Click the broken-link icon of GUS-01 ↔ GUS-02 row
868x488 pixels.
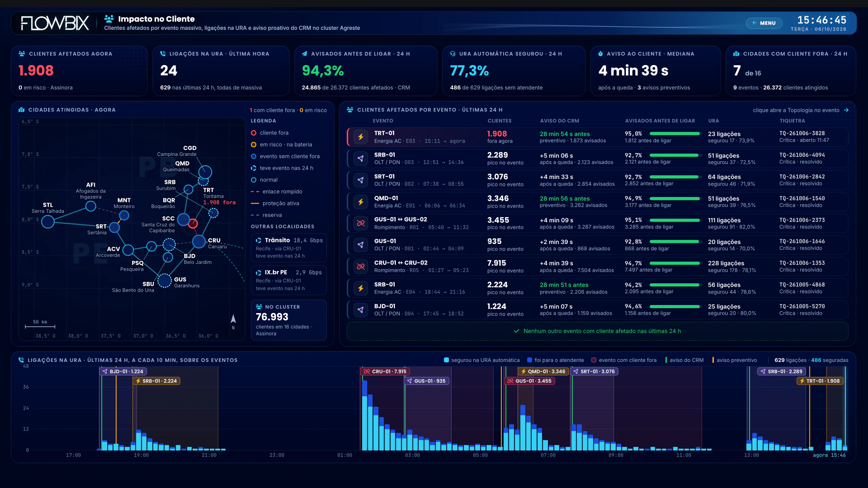tap(361, 223)
